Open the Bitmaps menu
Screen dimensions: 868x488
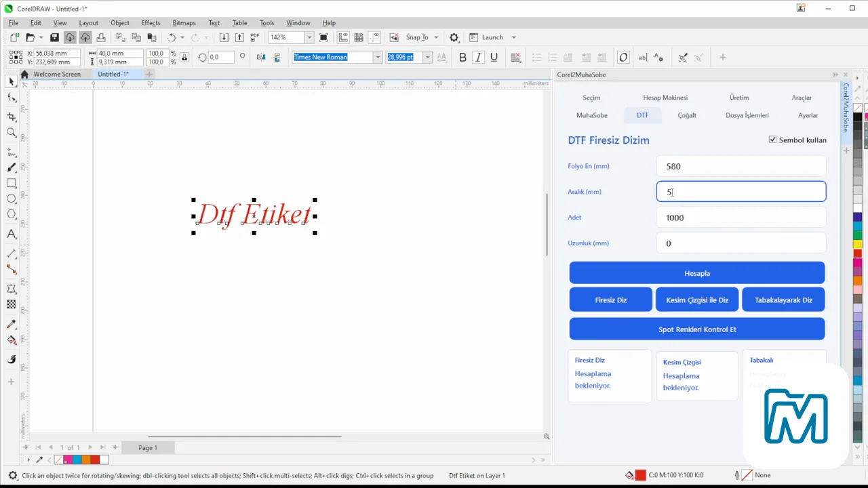coord(184,22)
